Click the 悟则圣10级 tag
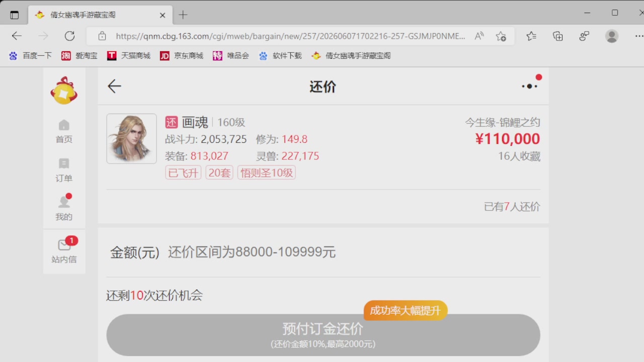This screenshot has height=362, width=644. (x=267, y=173)
